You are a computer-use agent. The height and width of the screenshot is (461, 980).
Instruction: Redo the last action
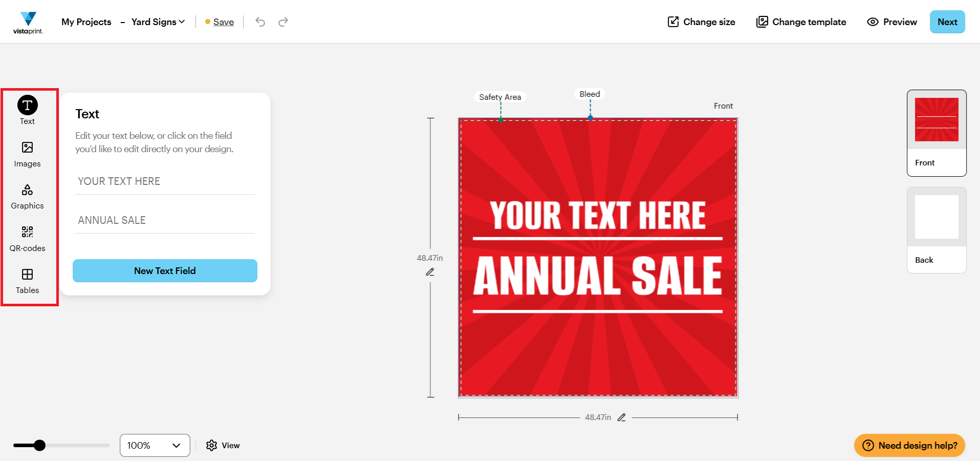click(x=283, y=22)
